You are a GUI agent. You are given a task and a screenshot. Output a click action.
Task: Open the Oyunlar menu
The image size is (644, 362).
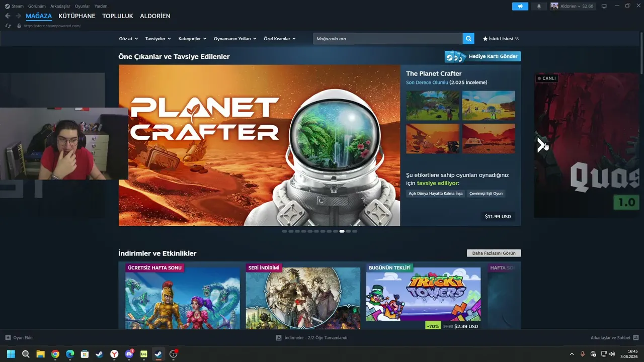[x=83, y=6]
